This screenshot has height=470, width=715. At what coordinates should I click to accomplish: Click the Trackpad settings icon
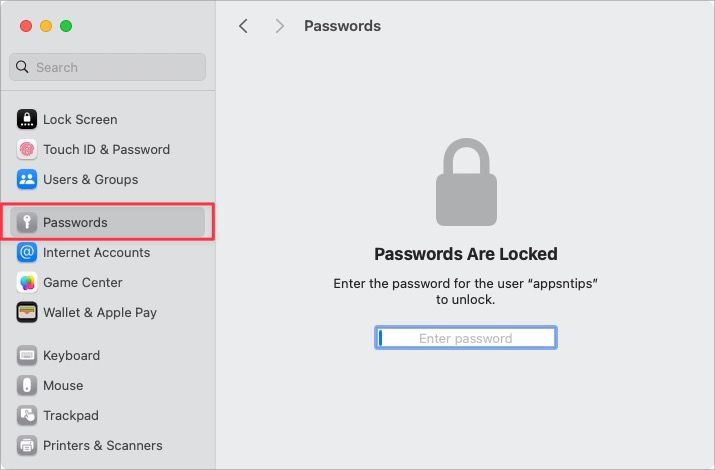click(27, 416)
